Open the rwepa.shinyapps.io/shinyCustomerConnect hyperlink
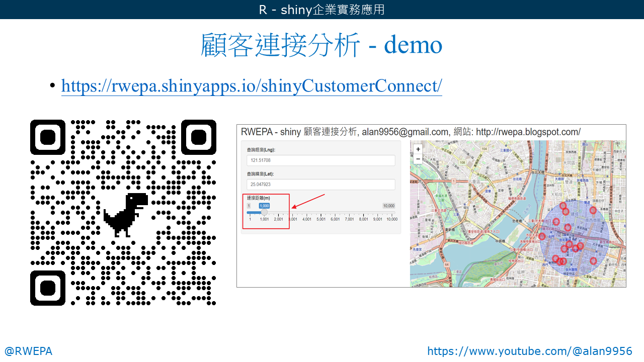 pos(251,85)
